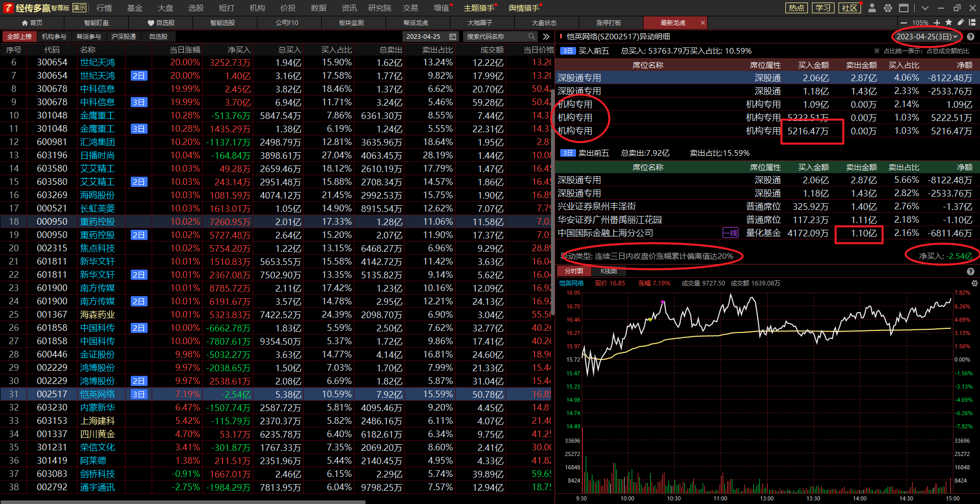Select the 沪深股通 filter
980x504 pixels.
124,37
